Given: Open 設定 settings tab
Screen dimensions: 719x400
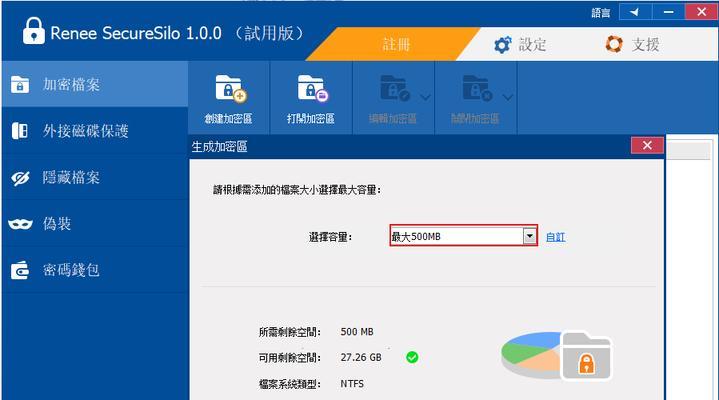Looking at the screenshot, I should [520, 44].
